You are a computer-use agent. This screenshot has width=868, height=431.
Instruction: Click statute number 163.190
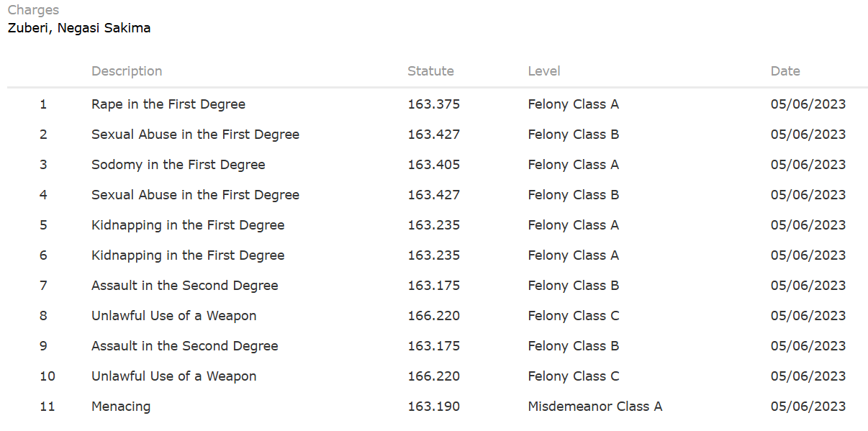click(x=433, y=407)
